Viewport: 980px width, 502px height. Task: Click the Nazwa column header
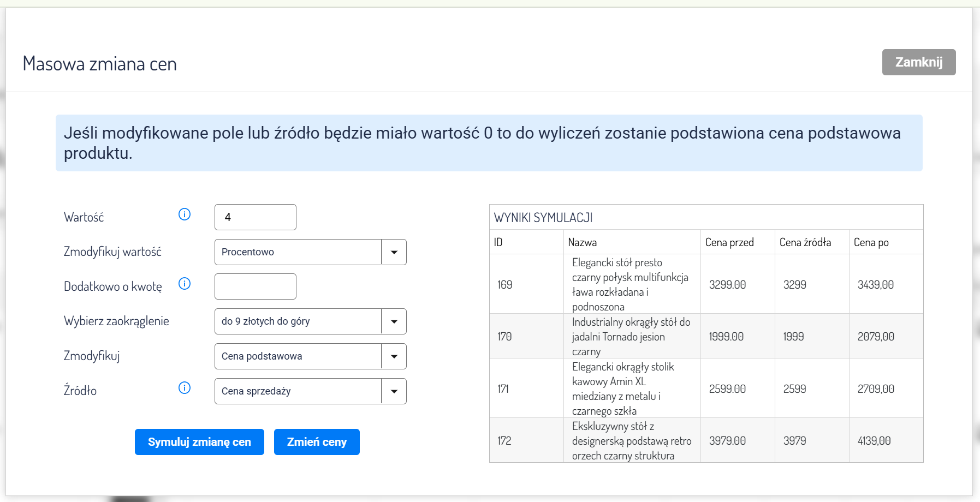[582, 242]
